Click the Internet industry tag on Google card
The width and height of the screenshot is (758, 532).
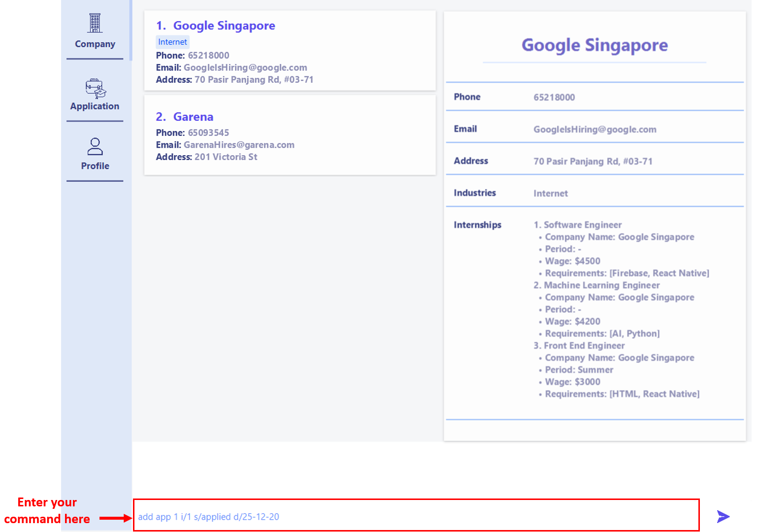(172, 42)
